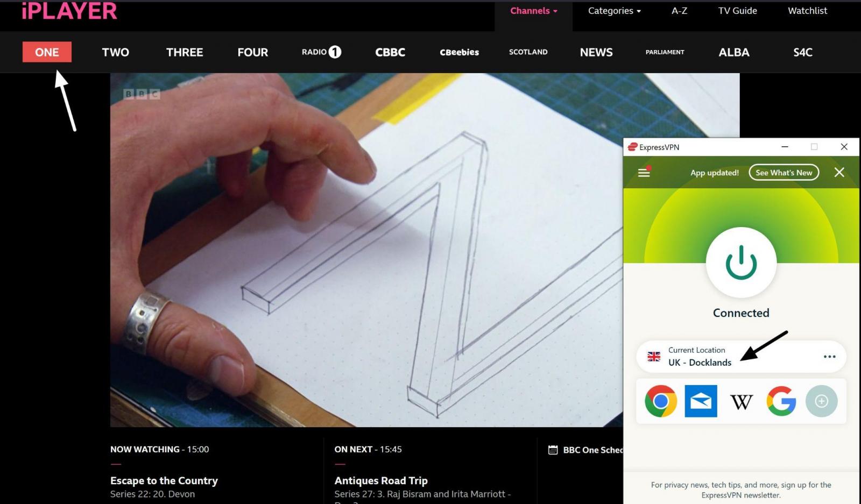
Task: Launch the Mail shortcut in ExpressVPN
Action: 701,401
